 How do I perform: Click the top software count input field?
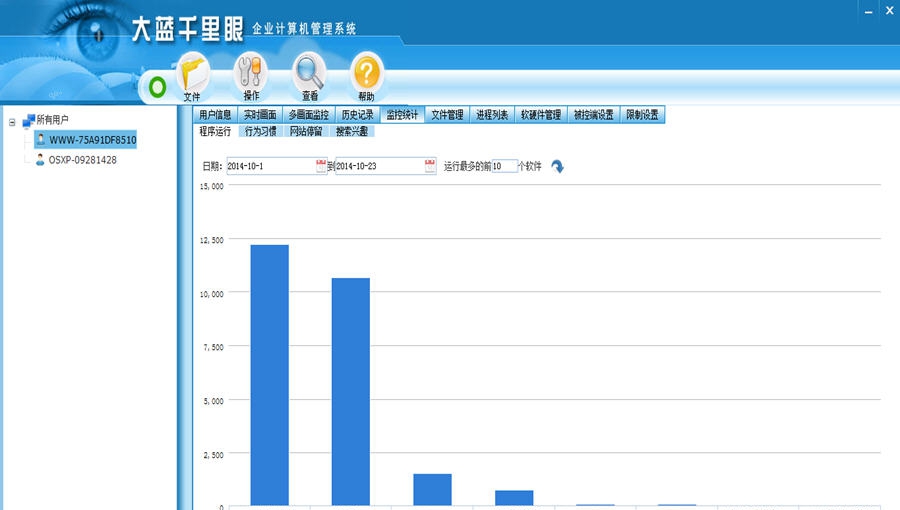pyautogui.click(x=504, y=166)
